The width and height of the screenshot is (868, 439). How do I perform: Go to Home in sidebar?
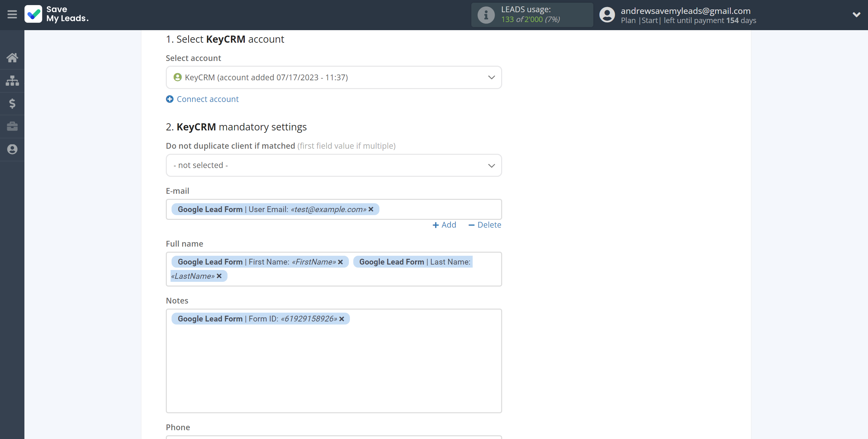(12, 58)
